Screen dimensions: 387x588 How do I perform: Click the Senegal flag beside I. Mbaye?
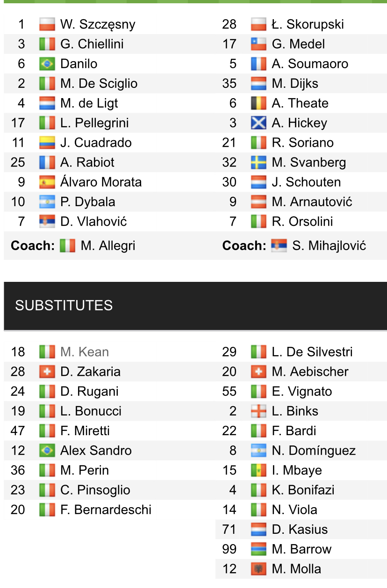pos(258,470)
